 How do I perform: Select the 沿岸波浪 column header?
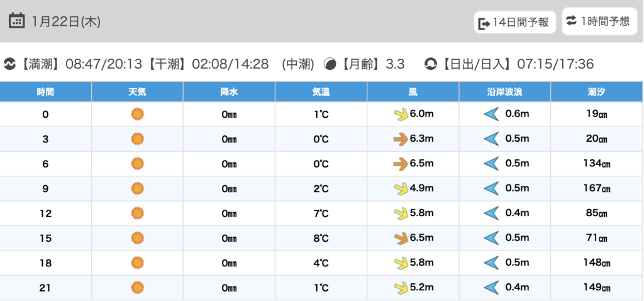pos(505,92)
